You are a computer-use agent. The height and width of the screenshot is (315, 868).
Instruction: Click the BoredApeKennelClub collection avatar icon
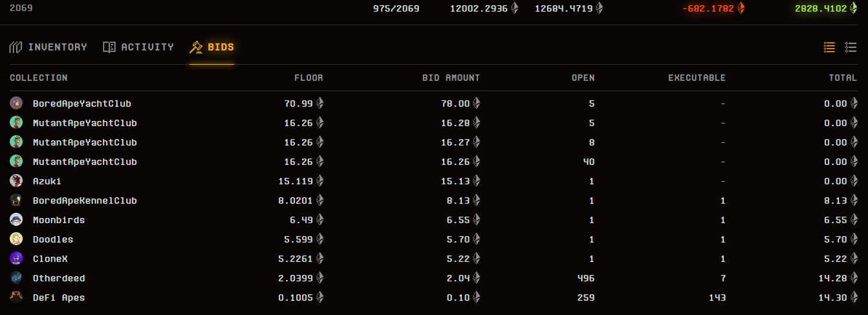click(16, 201)
